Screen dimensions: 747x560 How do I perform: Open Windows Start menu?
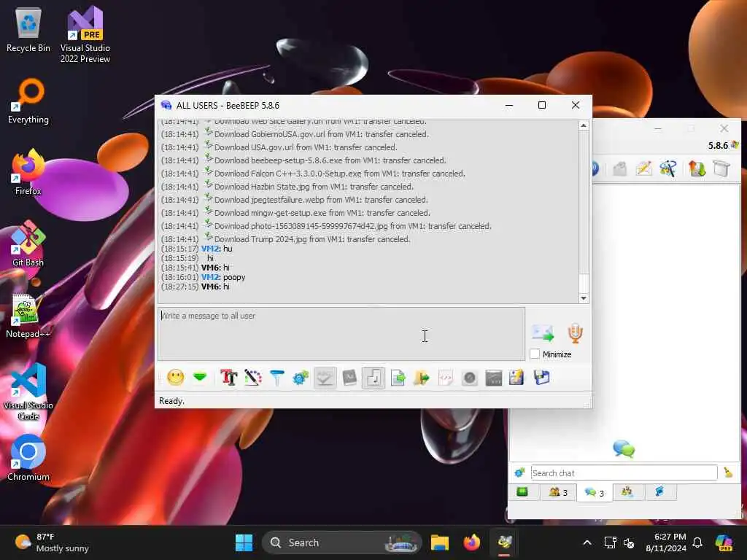pyautogui.click(x=244, y=542)
